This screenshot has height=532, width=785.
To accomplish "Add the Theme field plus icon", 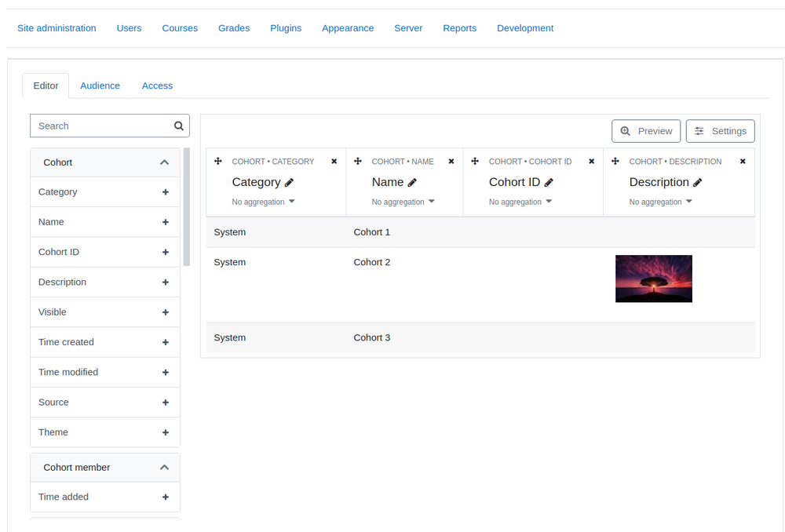I will click(x=165, y=432).
